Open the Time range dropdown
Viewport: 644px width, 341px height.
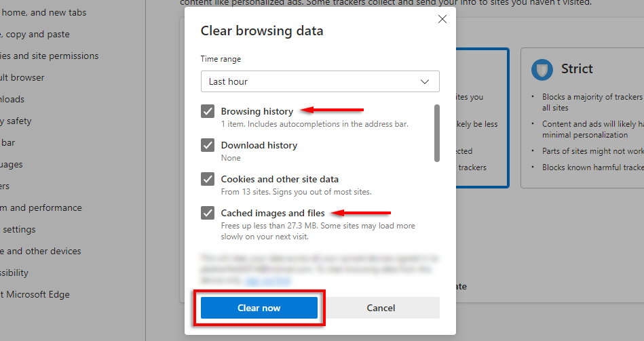click(x=320, y=81)
